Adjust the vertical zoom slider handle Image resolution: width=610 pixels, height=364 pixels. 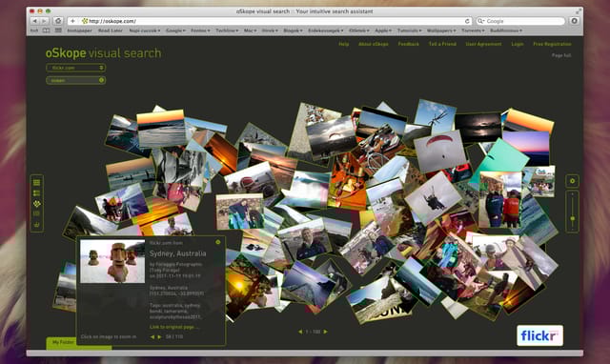coord(572,218)
